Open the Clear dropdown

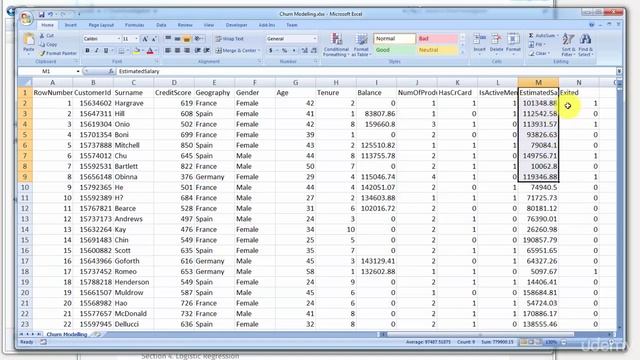[539, 53]
